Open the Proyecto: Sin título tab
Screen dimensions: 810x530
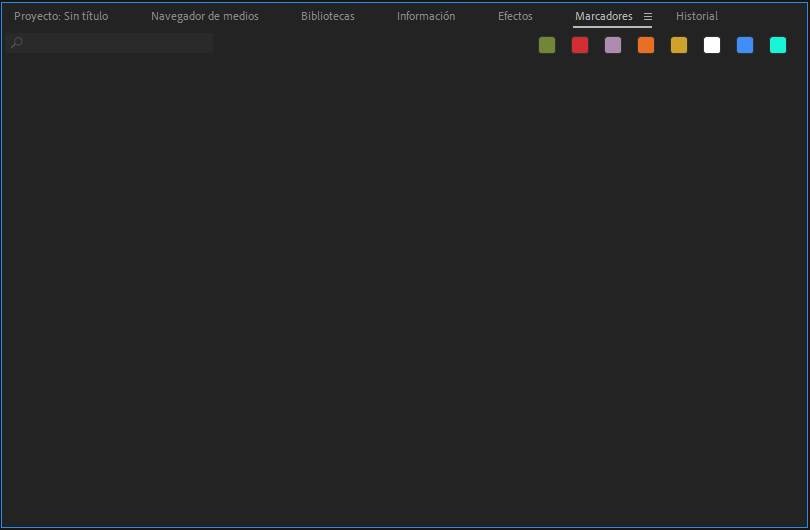click(61, 17)
